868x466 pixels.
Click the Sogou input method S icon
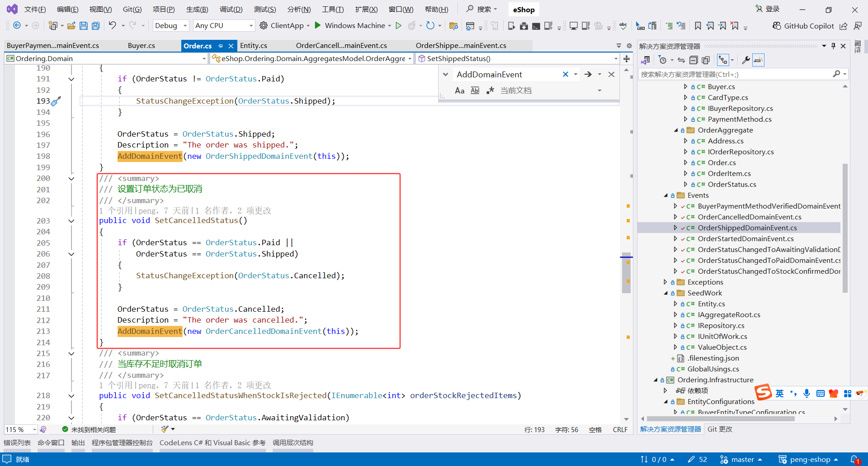[x=763, y=392]
